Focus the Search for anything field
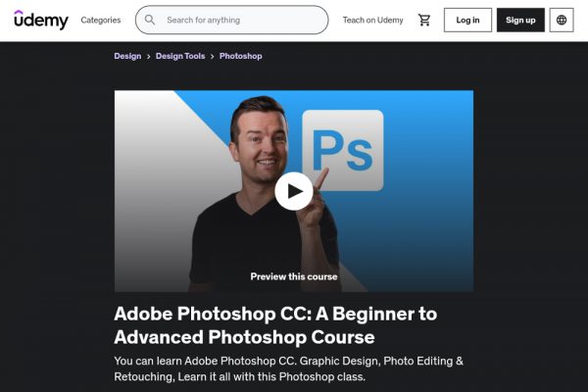 [x=231, y=20]
